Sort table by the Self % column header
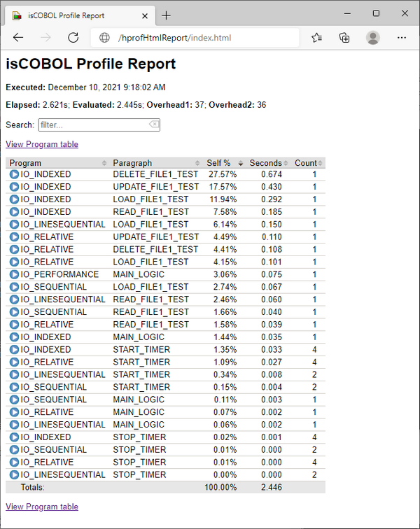The image size is (420, 529). pos(225,163)
